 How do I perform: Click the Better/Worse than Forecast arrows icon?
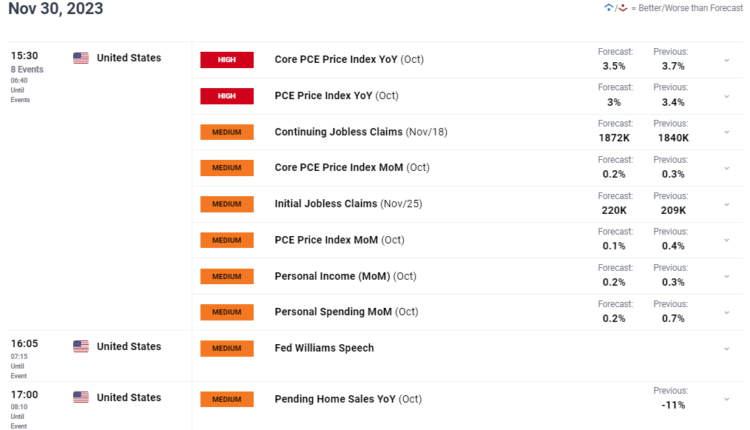click(x=615, y=8)
